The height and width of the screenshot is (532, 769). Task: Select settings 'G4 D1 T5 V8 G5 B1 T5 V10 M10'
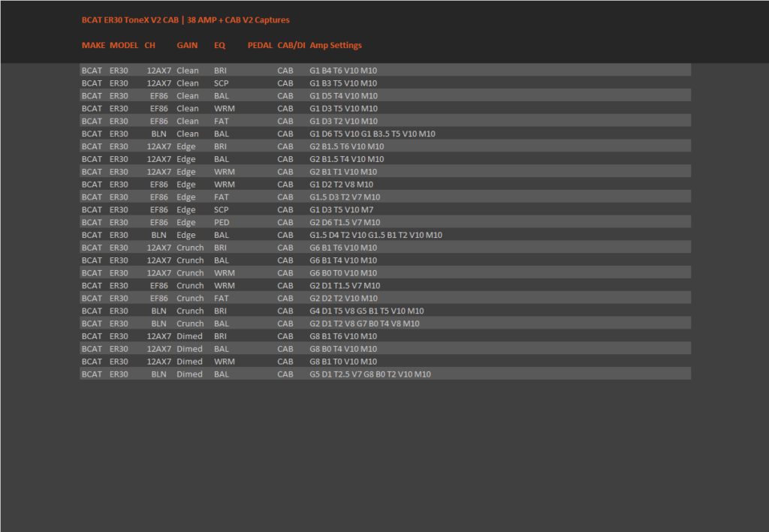click(366, 311)
